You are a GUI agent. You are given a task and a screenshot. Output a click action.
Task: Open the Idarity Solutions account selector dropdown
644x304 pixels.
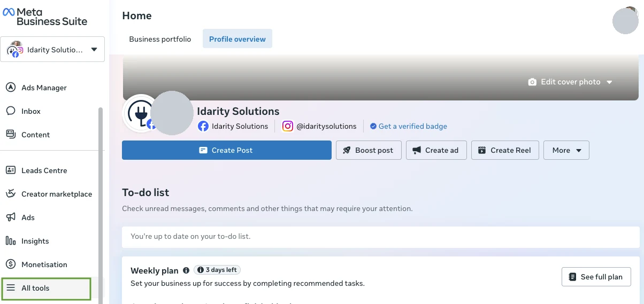coord(52,50)
